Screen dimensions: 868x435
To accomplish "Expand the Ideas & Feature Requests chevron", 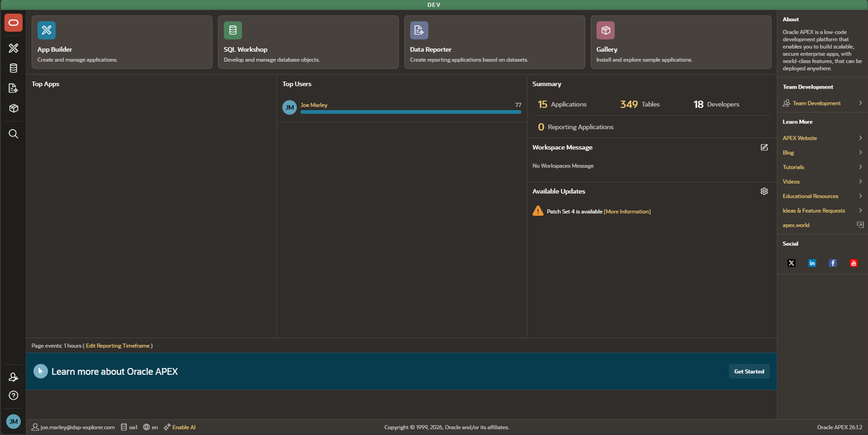I will [860, 211].
